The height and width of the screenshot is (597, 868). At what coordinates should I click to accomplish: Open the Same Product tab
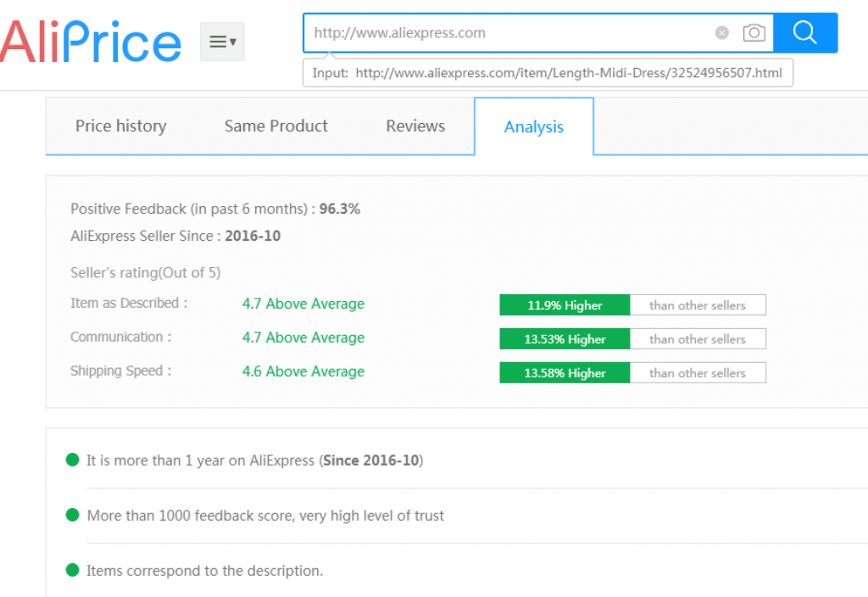click(275, 126)
